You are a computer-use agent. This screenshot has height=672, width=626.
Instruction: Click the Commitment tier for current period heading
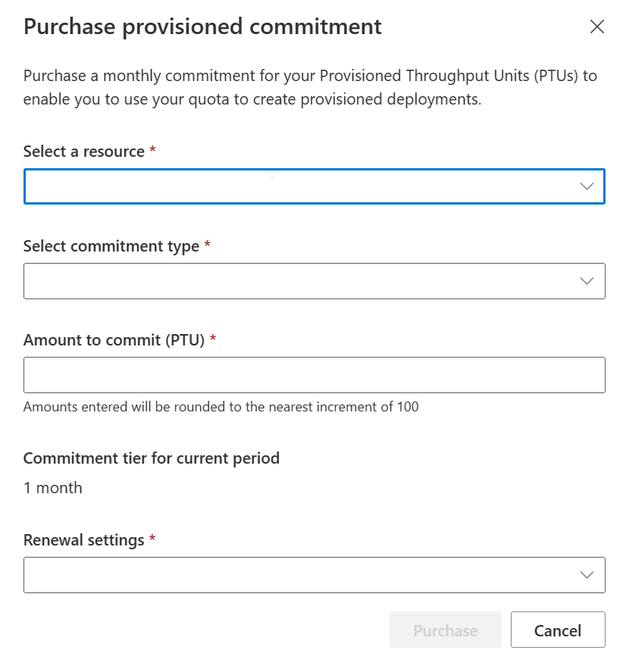coord(152,458)
